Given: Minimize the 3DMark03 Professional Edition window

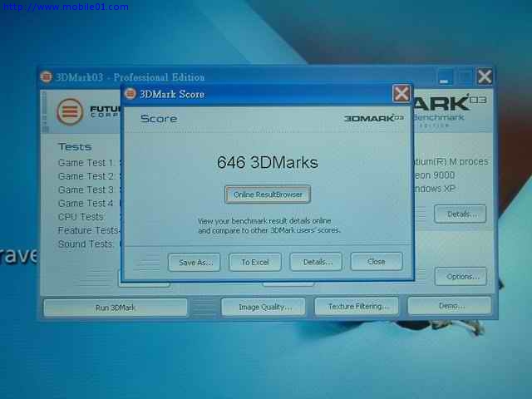Looking at the screenshot, I should (445, 76).
